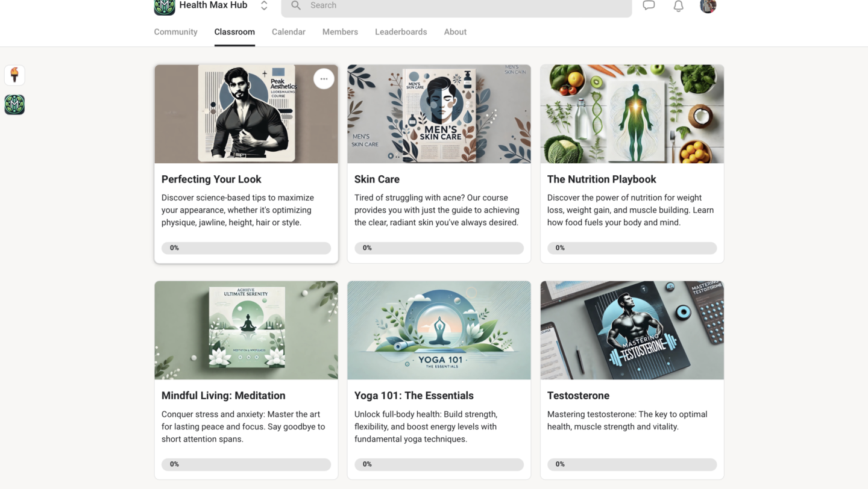868x489 pixels.
Task: Open the Skin Care course cover image
Action: point(439,114)
